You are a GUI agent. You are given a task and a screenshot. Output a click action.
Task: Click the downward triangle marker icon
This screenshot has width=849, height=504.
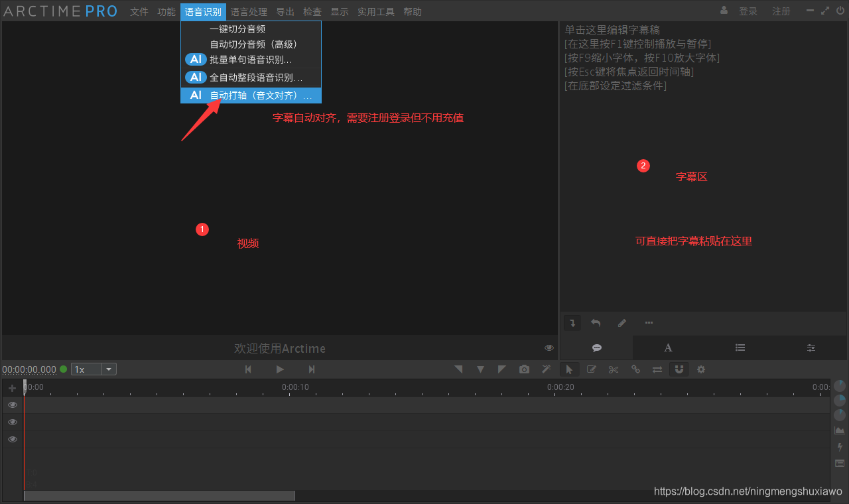click(480, 369)
